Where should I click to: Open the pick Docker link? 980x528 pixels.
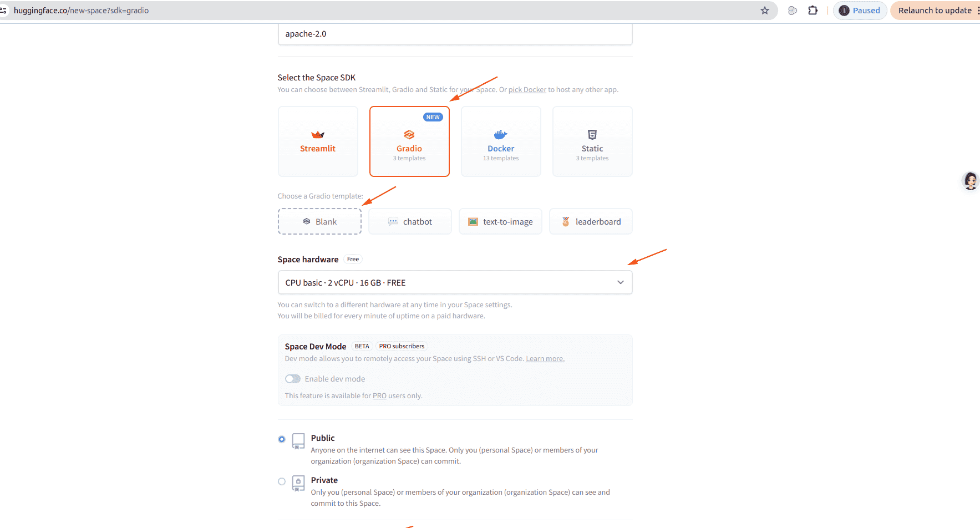527,90
